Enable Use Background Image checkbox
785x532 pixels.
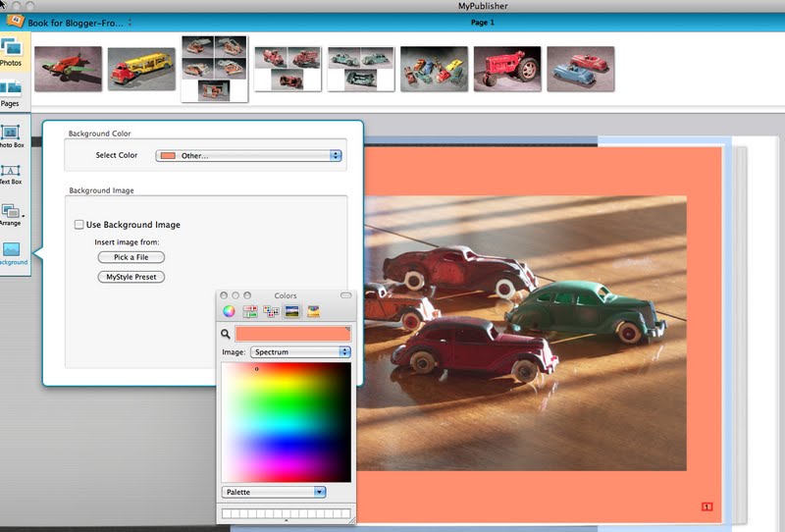tap(79, 225)
